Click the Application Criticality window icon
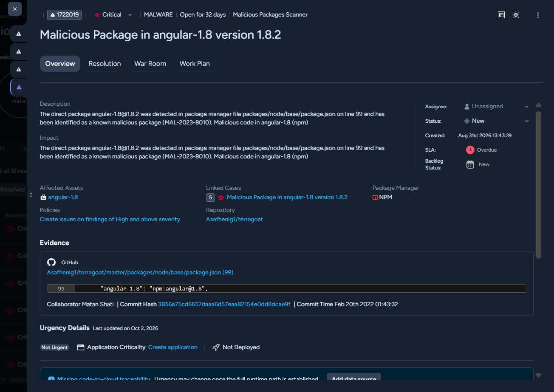 (x=81, y=347)
